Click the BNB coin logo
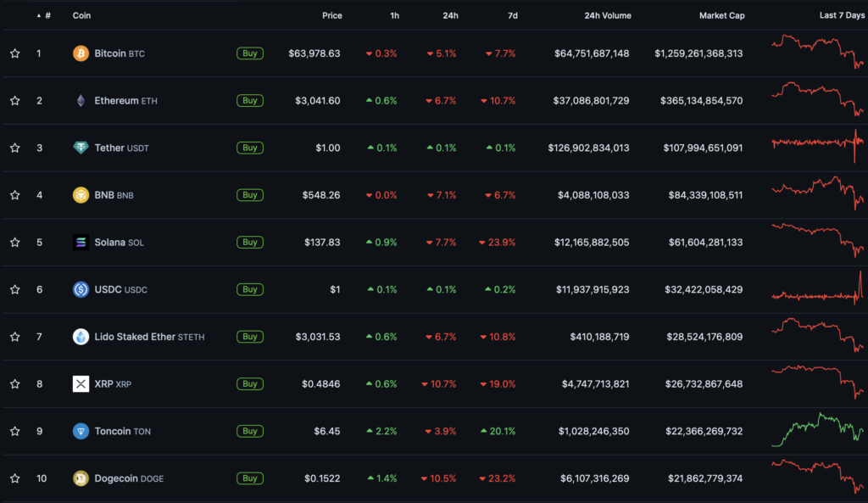The width and height of the screenshot is (868, 503). click(81, 195)
